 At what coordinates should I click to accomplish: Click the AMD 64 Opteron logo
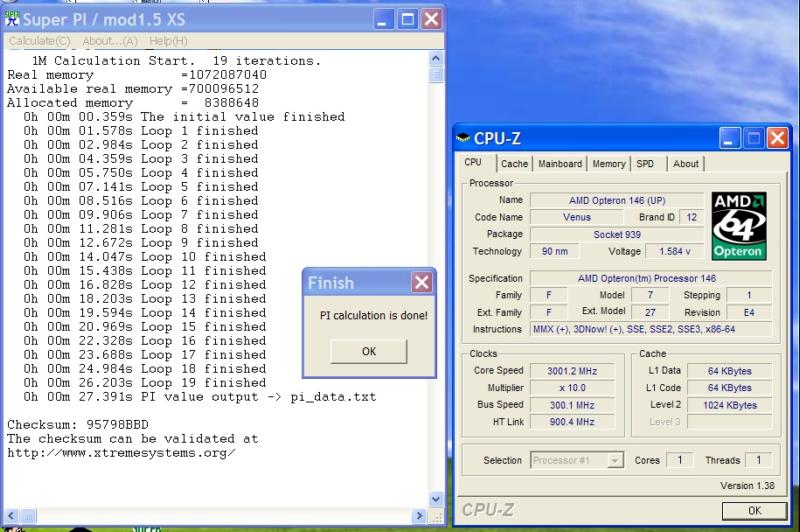[x=738, y=225]
